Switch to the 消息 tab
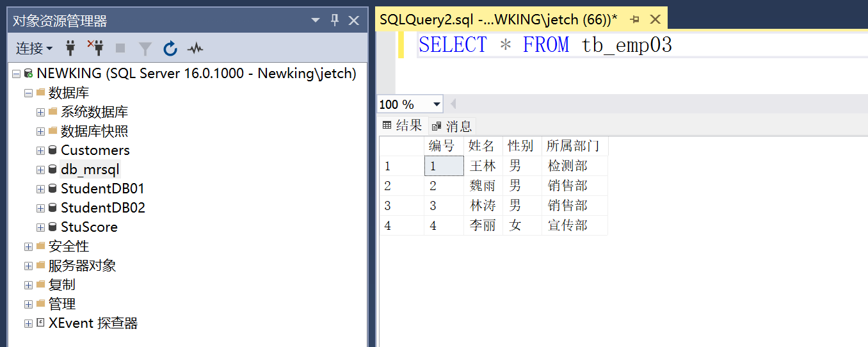This screenshot has height=347, width=868. tap(452, 125)
